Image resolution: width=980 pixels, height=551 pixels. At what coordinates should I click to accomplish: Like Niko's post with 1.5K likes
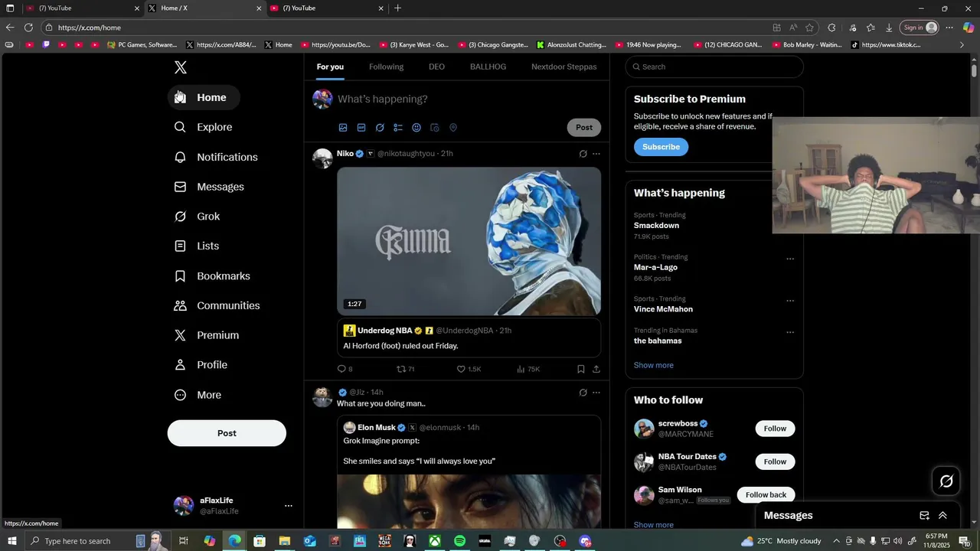coord(469,369)
